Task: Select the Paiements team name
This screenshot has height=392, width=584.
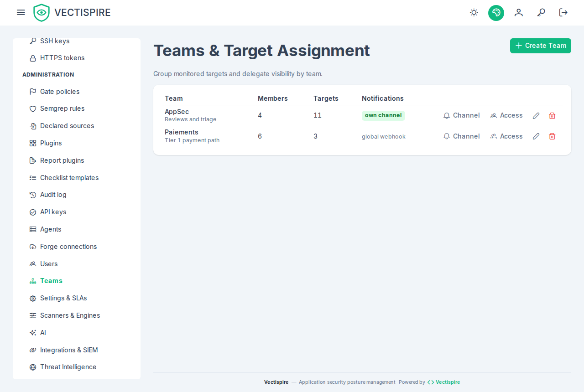Action: tap(182, 132)
